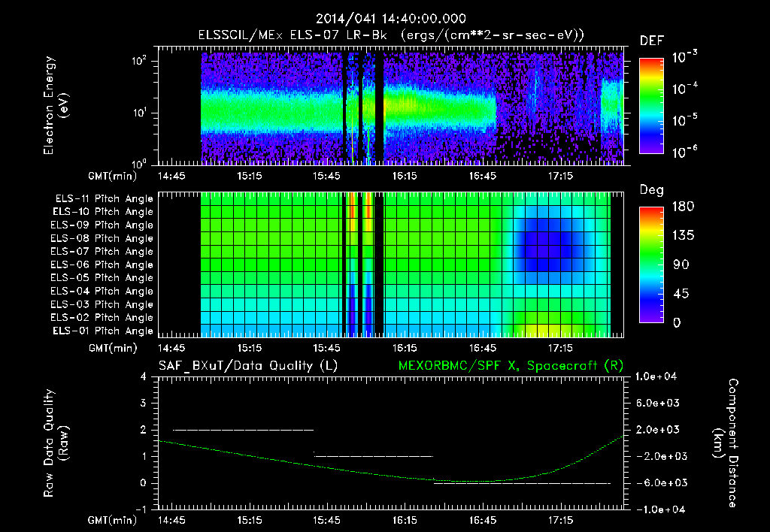The image size is (770, 532).
Task: Select ELS-03 Pitch Angle row label
Action: (x=102, y=305)
